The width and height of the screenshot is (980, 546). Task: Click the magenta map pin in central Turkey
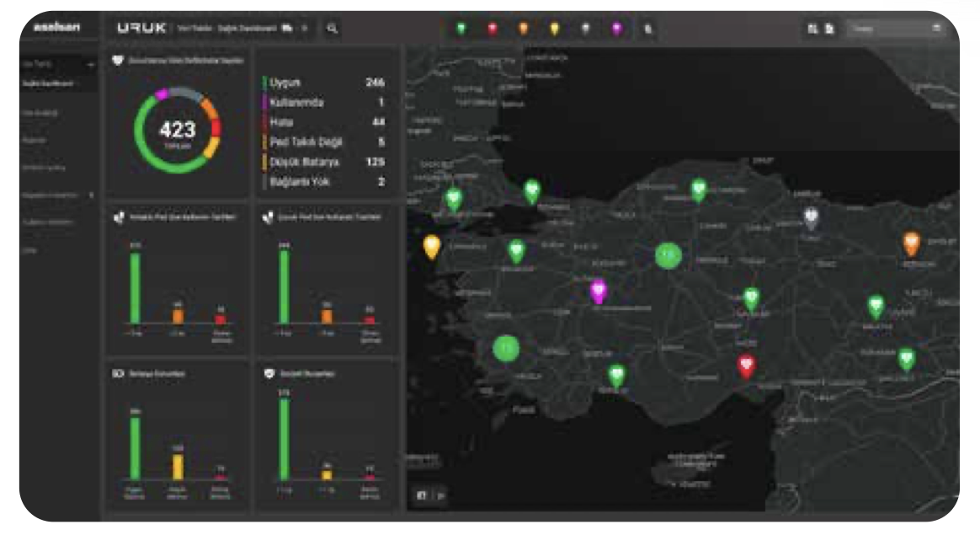pos(599,291)
